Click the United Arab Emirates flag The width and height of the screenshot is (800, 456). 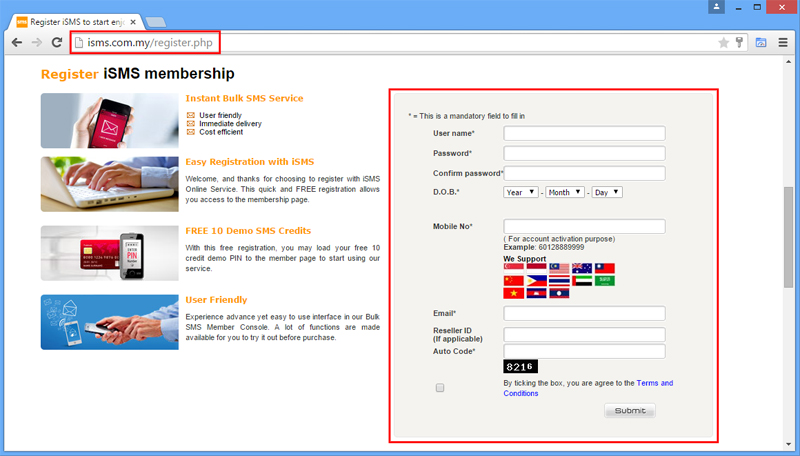582,281
